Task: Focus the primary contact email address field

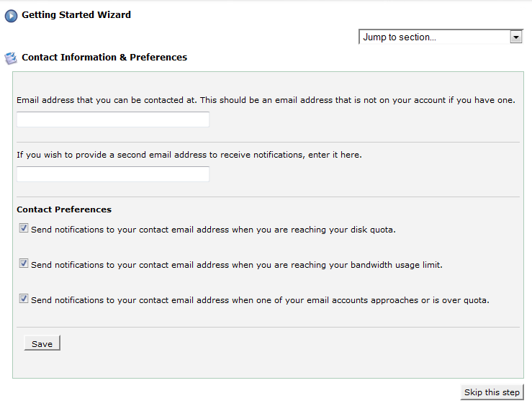Action: pyautogui.click(x=113, y=119)
